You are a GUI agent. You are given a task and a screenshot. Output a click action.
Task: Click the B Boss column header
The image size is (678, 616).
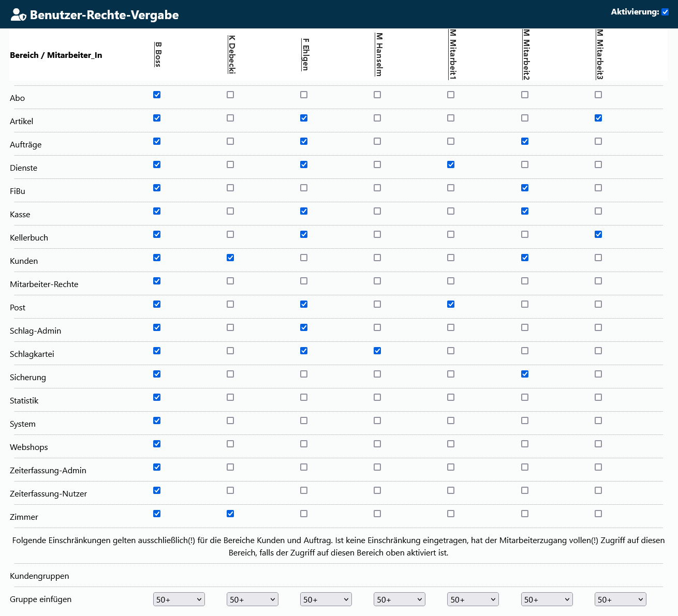pyautogui.click(x=158, y=55)
